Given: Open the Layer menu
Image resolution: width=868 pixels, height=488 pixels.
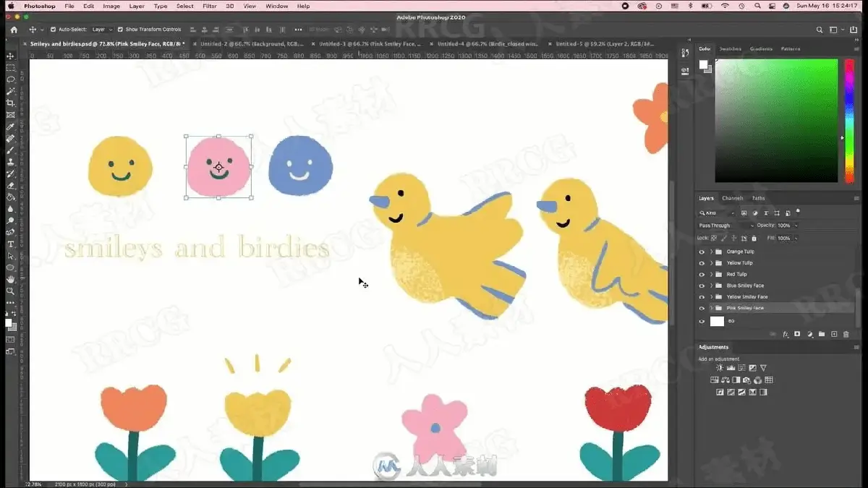Looking at the screenshot, I should 137,6.
